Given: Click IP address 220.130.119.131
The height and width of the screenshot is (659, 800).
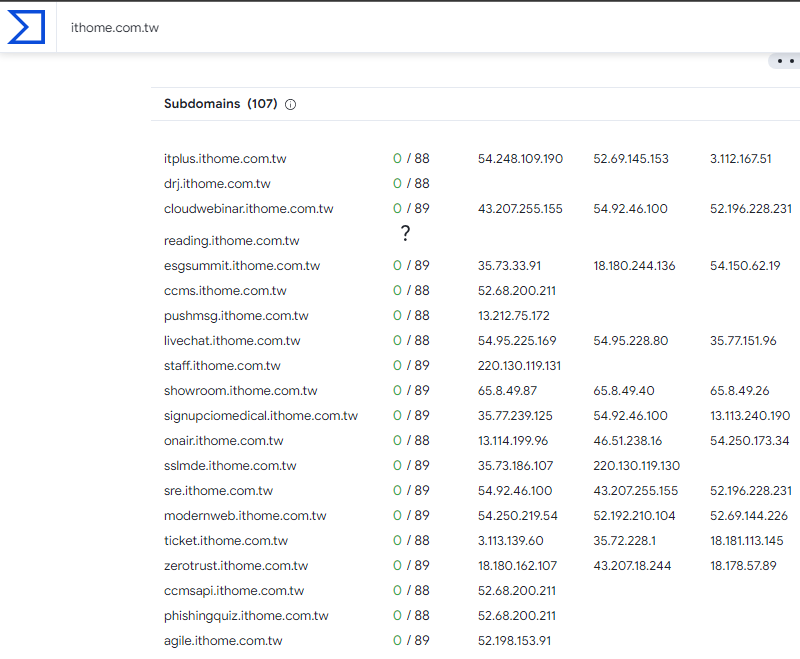Looking at the screenshot, I should tap(519, 366).
